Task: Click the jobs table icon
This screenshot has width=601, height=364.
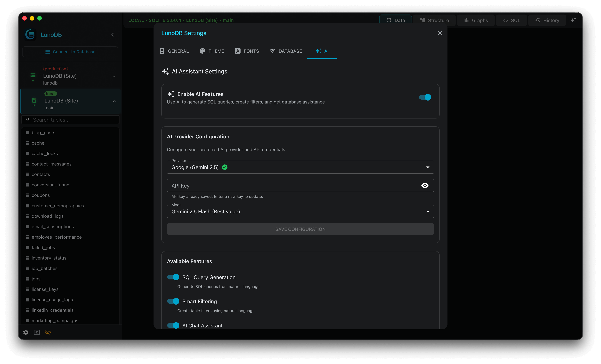Action: 28,279
